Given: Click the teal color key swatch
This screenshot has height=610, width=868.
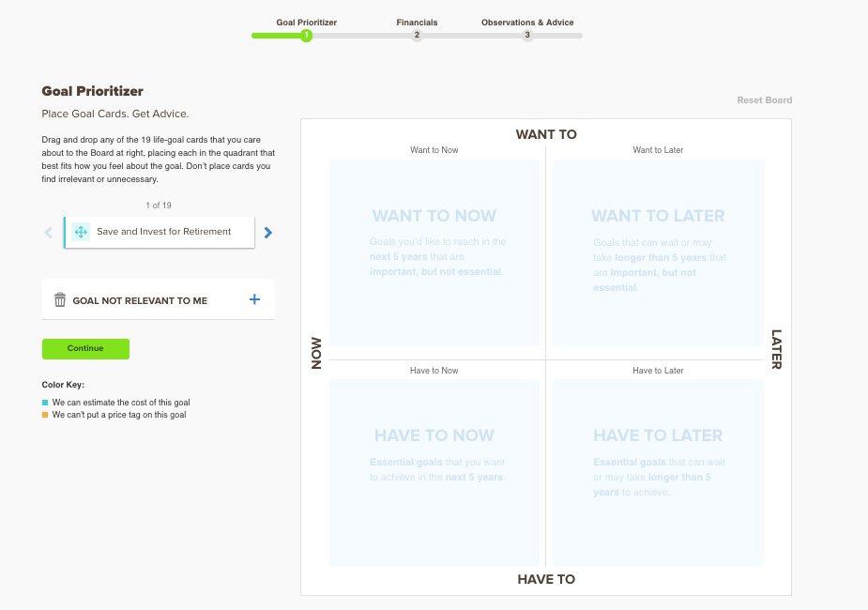Looking at the screenshot, I should coord(45,403).
